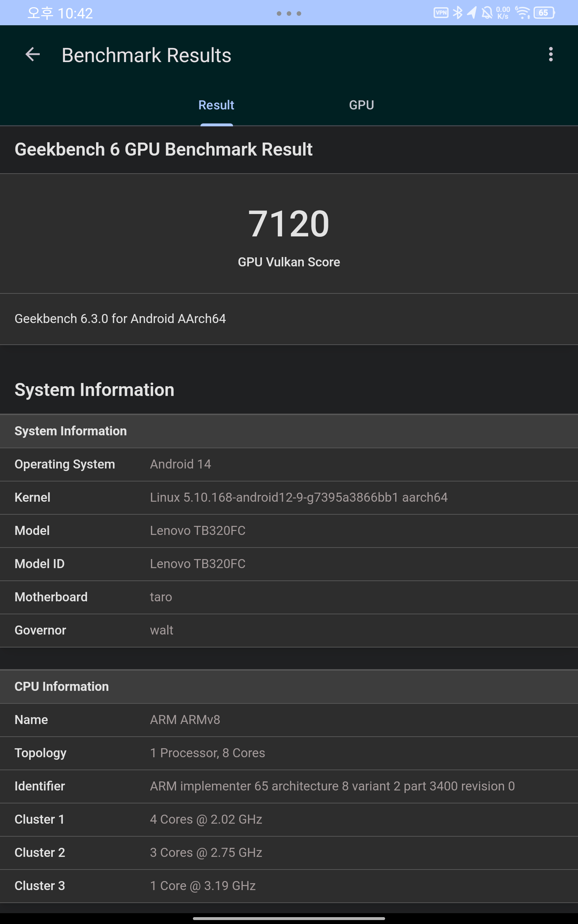Viewport: 578px width, 924px height.
Task: Tap the Android 14 value
Action: tap(180, 464)
